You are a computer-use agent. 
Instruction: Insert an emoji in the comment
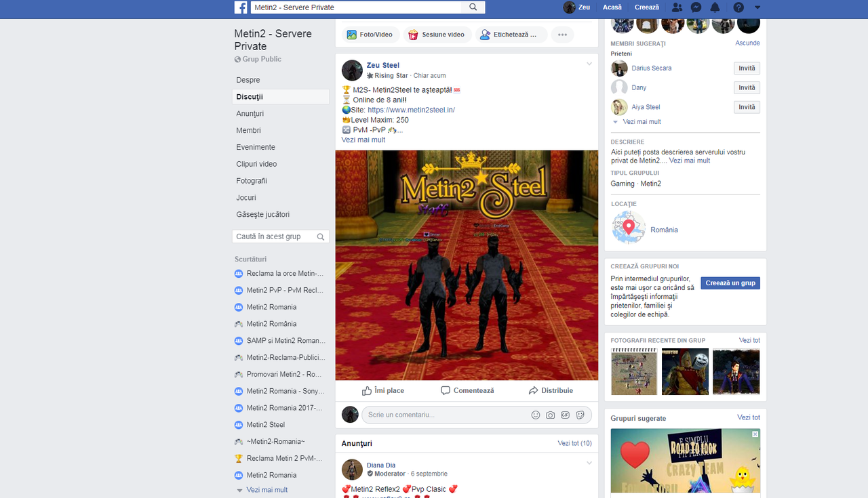(536, 415)
